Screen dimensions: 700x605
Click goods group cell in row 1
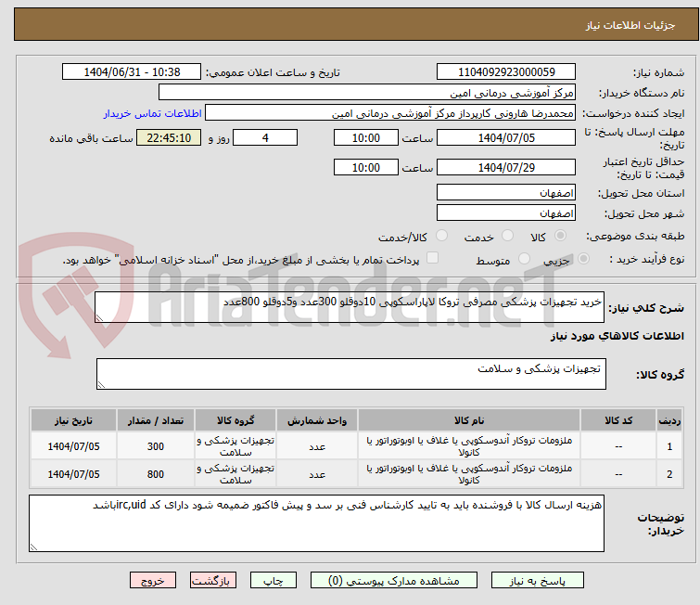pyautogui.click(x=235, y=446)
